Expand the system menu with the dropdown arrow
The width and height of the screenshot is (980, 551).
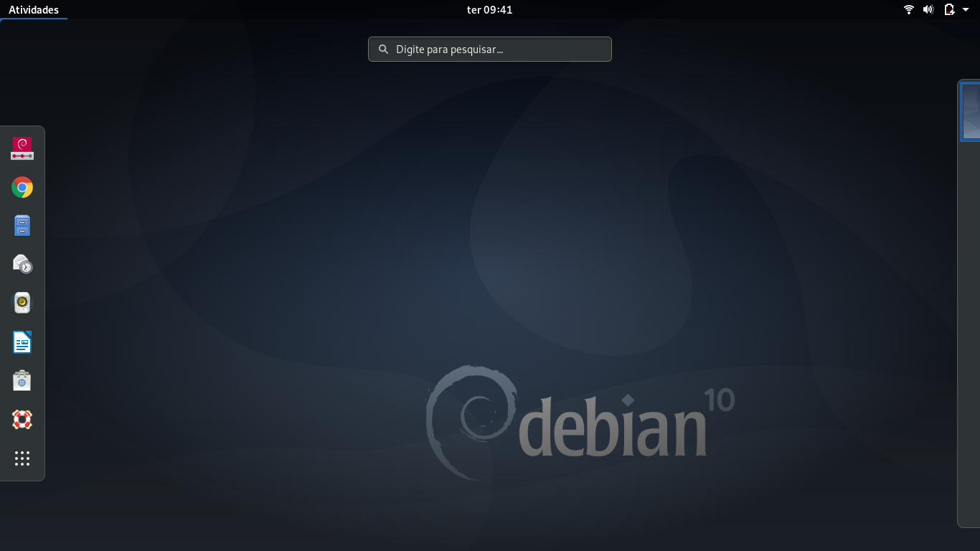tap(965, 9)
